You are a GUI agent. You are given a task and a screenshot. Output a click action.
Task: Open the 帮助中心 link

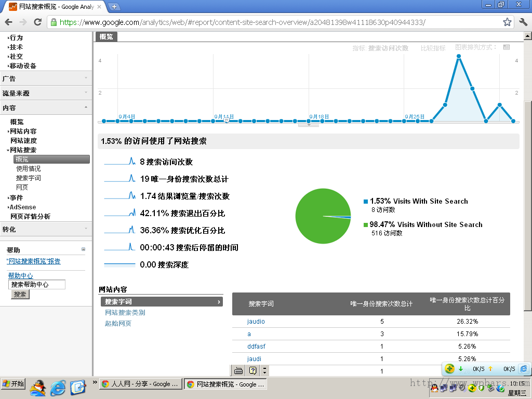20,275
